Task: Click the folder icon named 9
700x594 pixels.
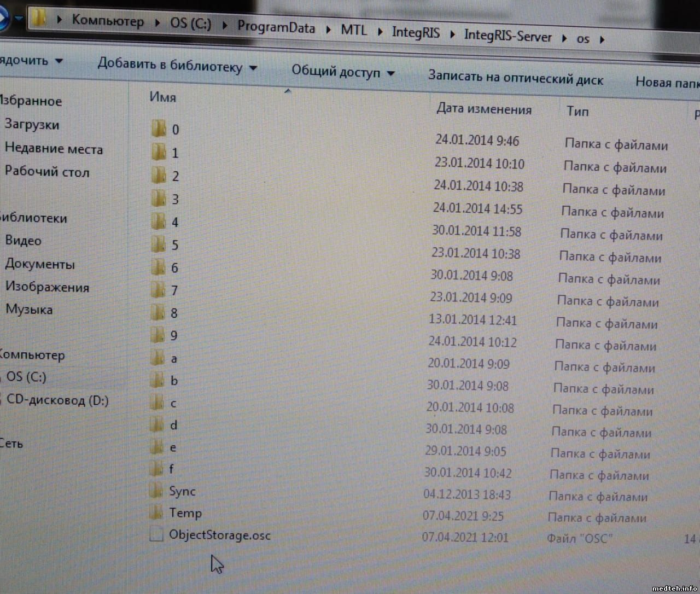Action: coord(157,335)
